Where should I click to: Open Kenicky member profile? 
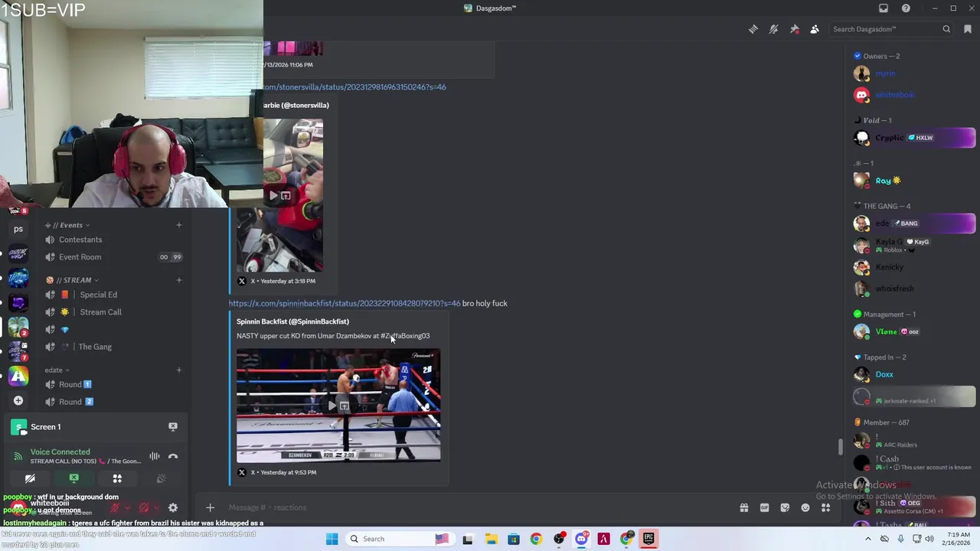pyautogui.click(x=889, y=267)
